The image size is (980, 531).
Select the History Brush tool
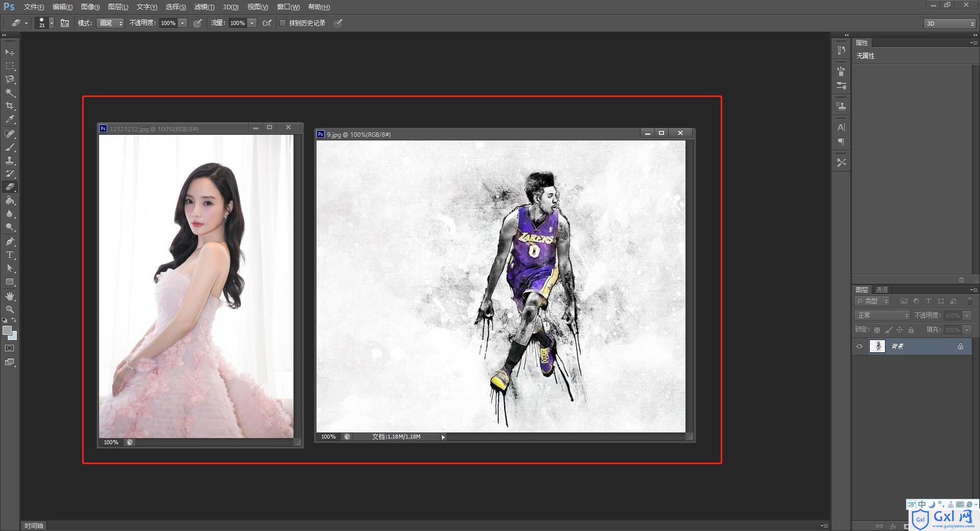(10, 174)
